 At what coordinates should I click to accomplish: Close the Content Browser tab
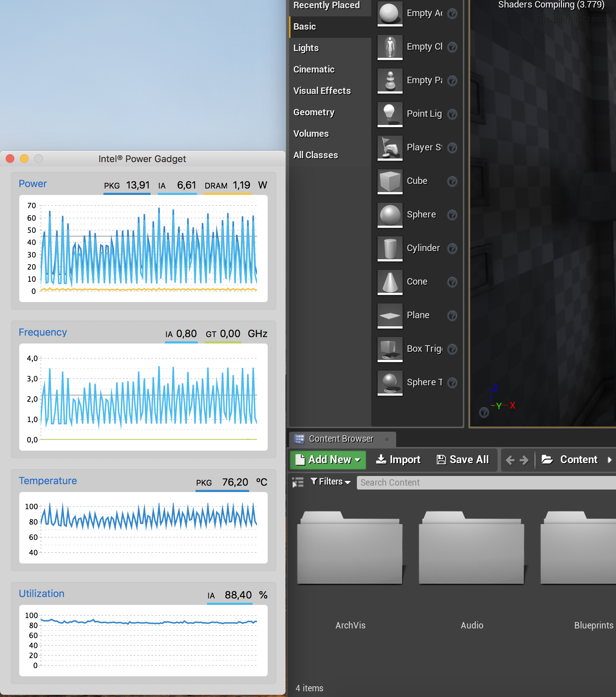387,439
